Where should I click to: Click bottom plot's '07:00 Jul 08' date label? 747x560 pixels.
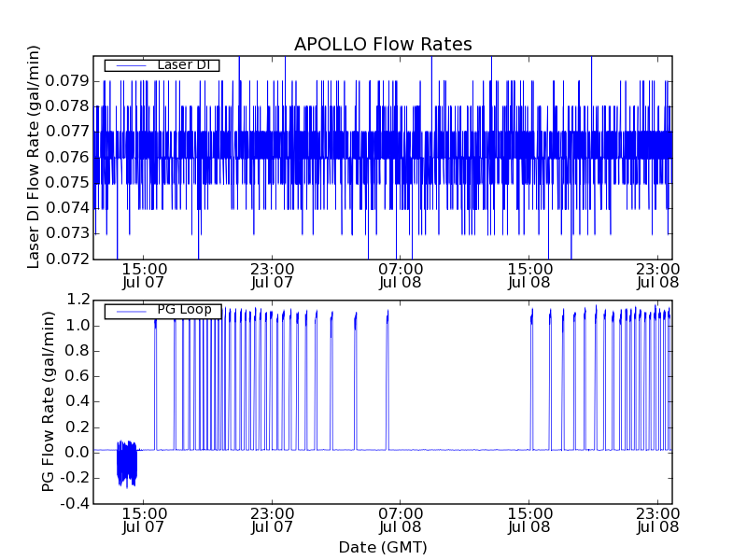pos(401,521)
